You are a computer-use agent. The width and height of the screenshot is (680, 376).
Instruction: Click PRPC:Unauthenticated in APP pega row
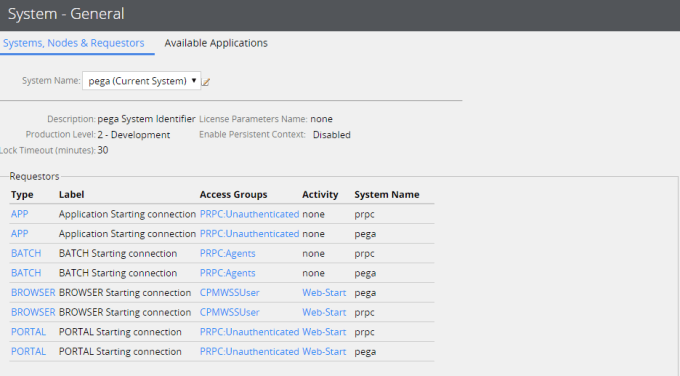coord(249,233)
